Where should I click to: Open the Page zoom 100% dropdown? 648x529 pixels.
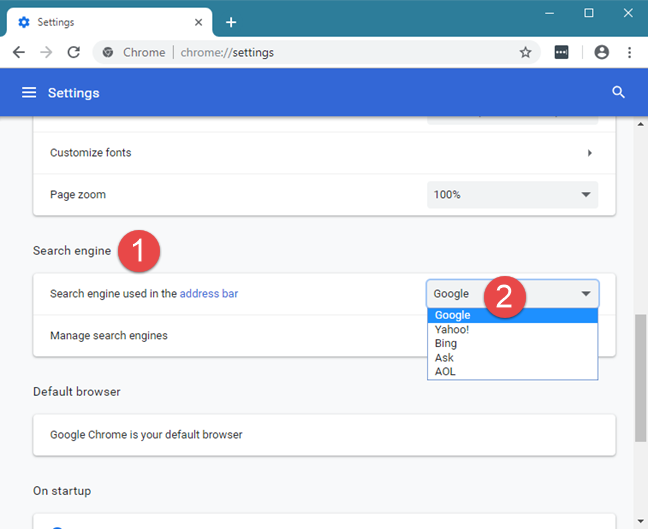(x=512, y=195)
